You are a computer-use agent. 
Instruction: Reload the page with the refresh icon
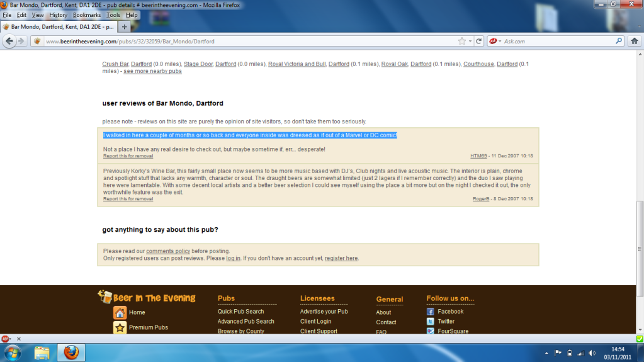(x=479, y=41)
